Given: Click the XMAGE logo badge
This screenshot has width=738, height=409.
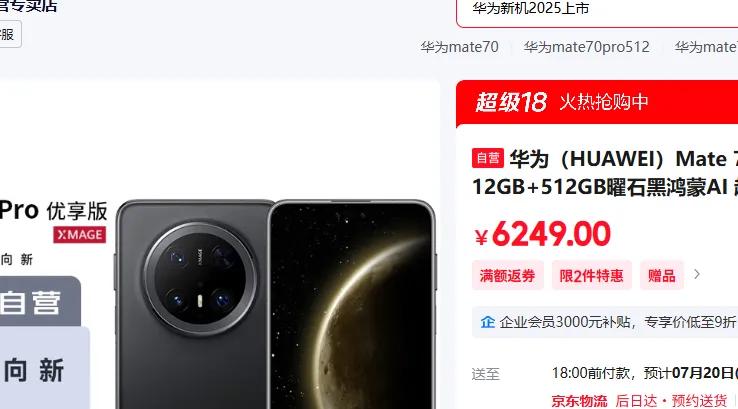Looking at the screenshot, I should point(80,235).
